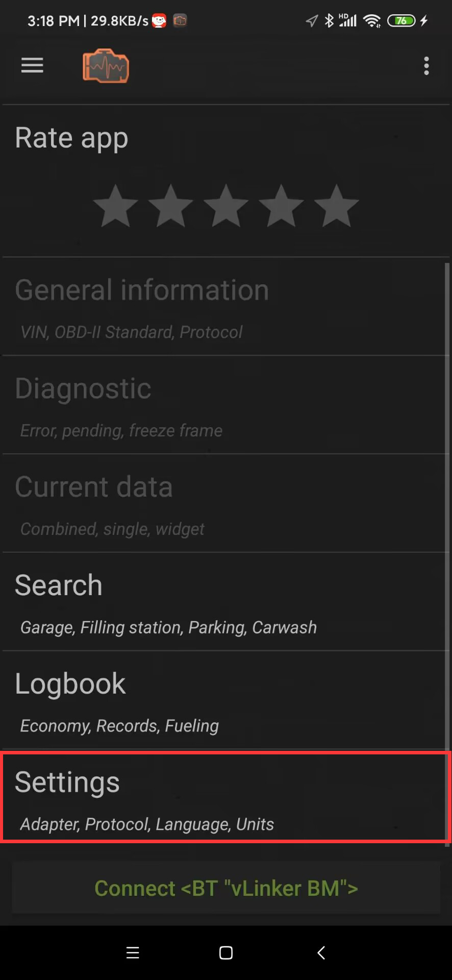
Task: Open the hamburger navigation menu
Action: click(32, 65)
